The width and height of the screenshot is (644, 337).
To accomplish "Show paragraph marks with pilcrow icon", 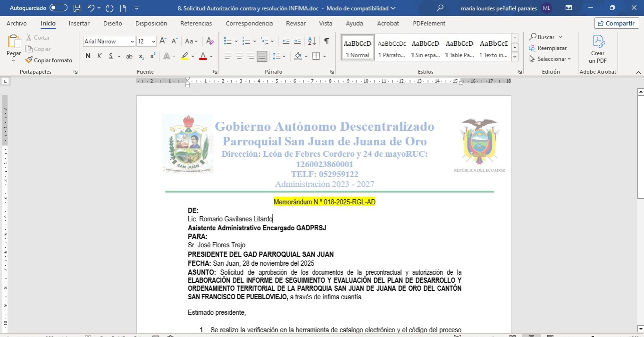I will click(326, 42).
